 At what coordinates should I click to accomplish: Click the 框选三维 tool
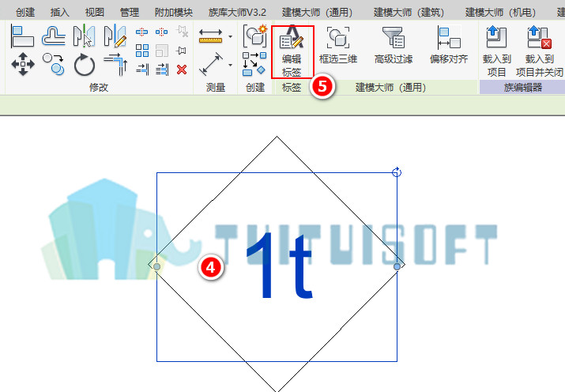coord(338,45)
